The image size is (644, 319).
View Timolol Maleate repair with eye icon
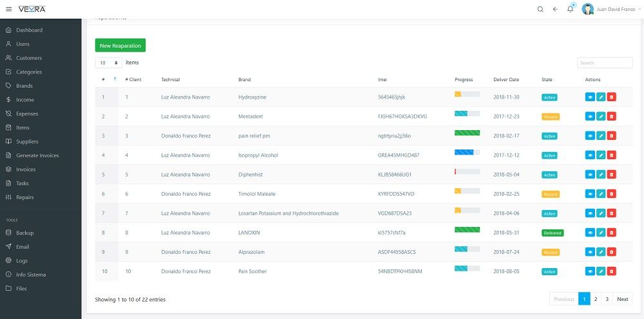590,193
